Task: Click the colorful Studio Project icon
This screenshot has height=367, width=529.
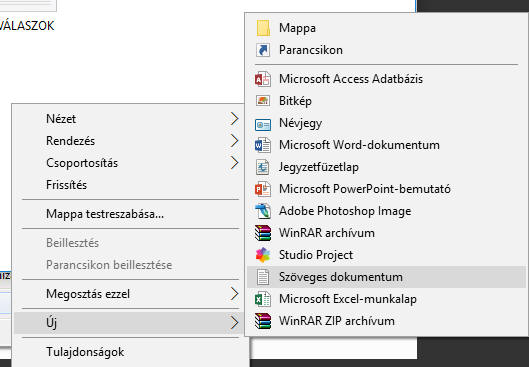Action: point(263,255)
